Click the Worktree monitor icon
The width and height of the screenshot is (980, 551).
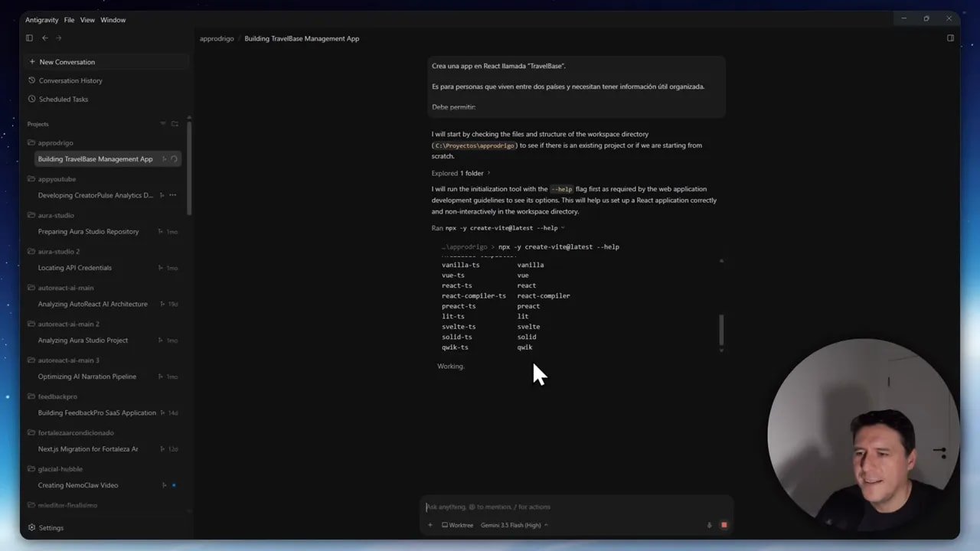tap(445, 525)
